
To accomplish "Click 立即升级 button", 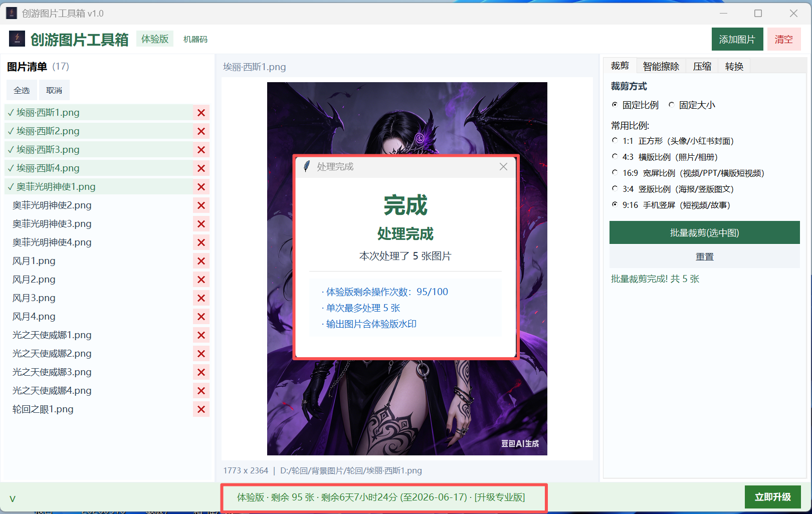I will click(x=773, y=497).
